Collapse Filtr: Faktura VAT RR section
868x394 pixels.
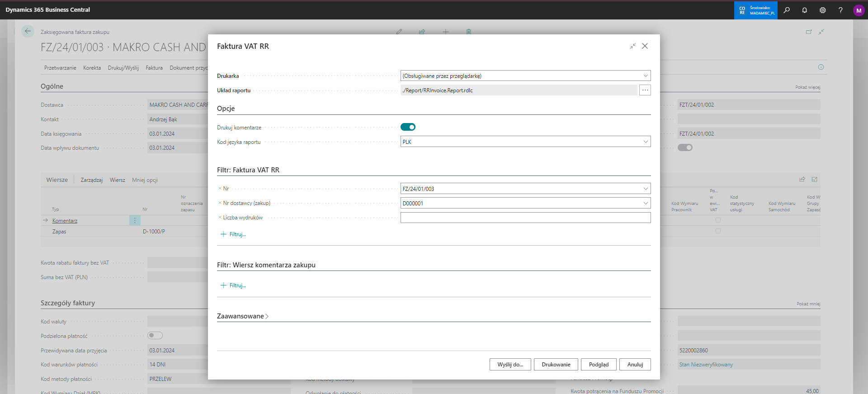click(x=248, y=170)
